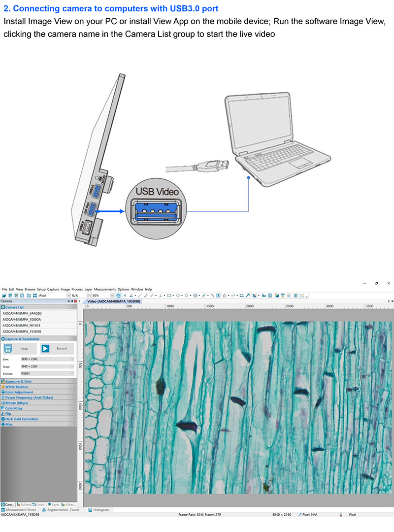Select the polygon measurement tool

click(x=224, y=296)
